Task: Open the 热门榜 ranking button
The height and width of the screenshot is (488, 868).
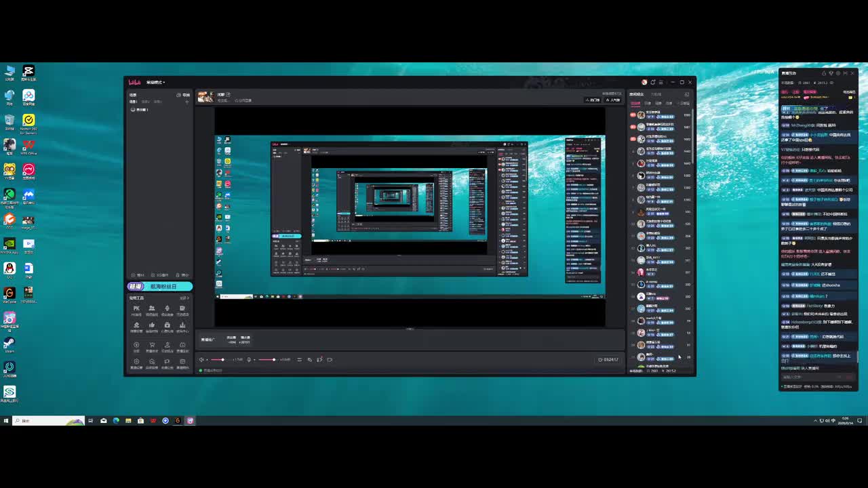Action: coord(593,100)
